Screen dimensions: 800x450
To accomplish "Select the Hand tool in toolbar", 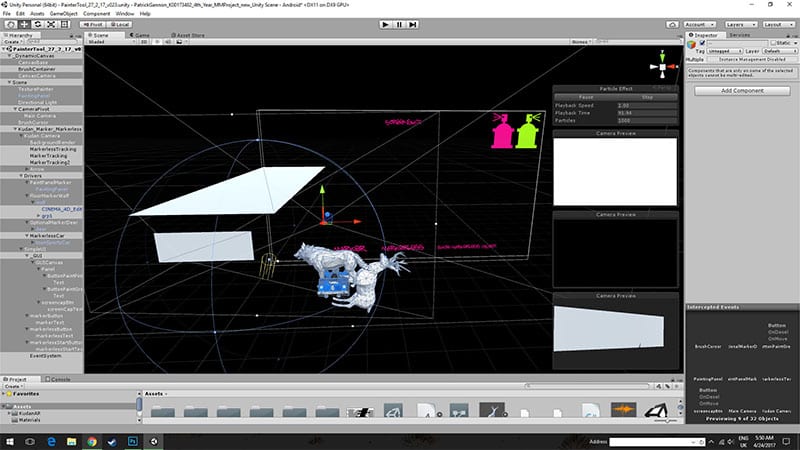I will tap(9, 23).
